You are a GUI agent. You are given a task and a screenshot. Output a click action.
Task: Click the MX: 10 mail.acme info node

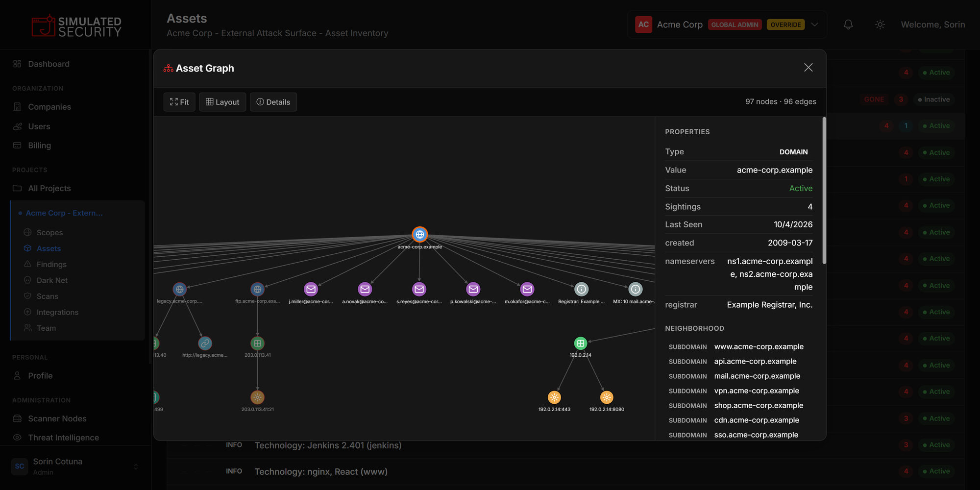[636, 289]
